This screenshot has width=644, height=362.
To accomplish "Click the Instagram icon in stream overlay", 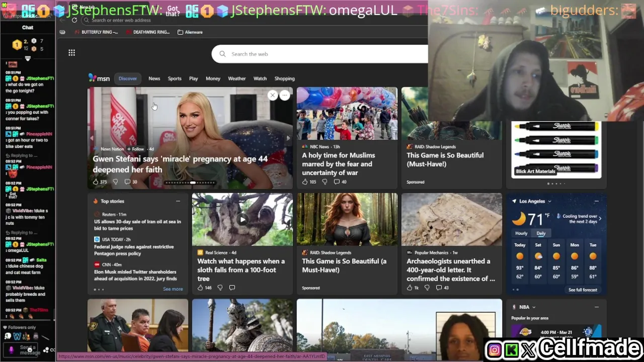I will (494, 350).
